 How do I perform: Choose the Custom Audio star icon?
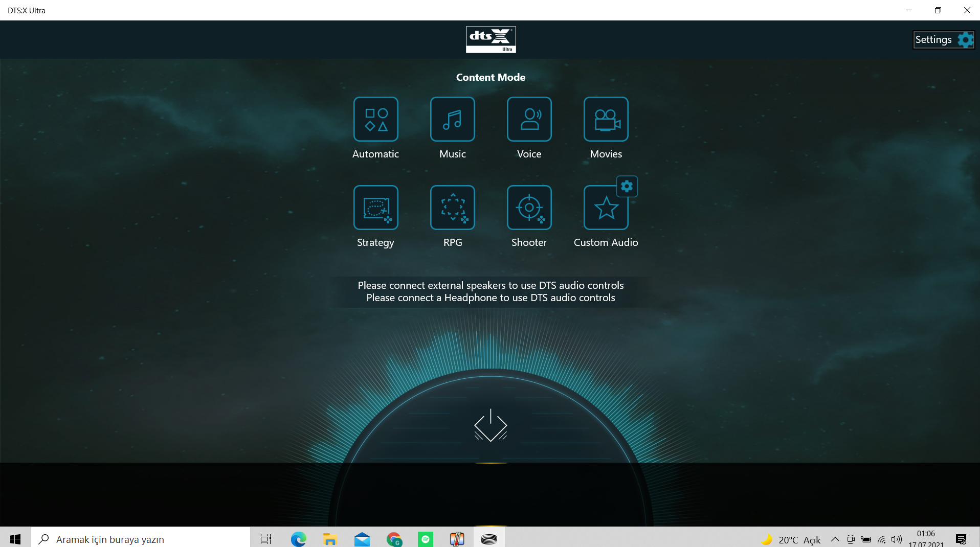pos(606,208)
